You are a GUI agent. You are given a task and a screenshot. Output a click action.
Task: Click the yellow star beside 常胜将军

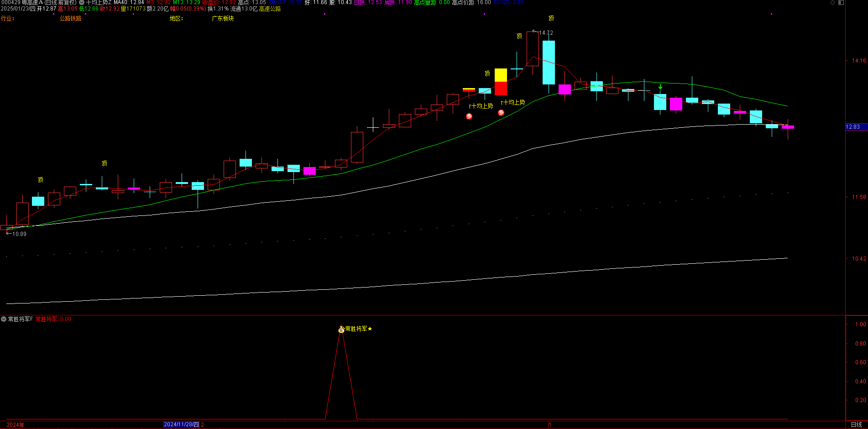370,329
